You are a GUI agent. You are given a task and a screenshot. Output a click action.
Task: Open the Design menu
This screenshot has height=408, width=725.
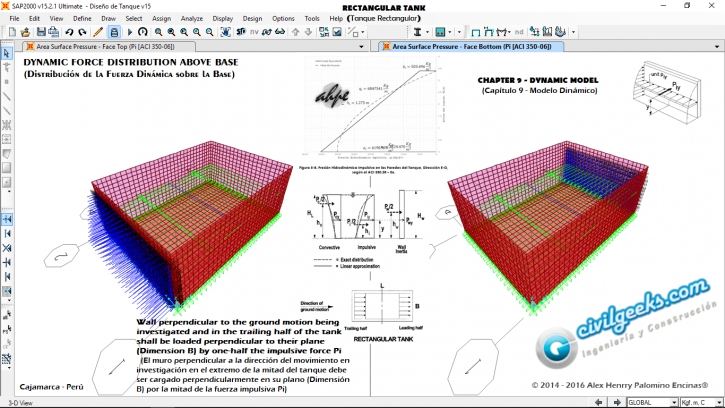click(x=252, y=19)
